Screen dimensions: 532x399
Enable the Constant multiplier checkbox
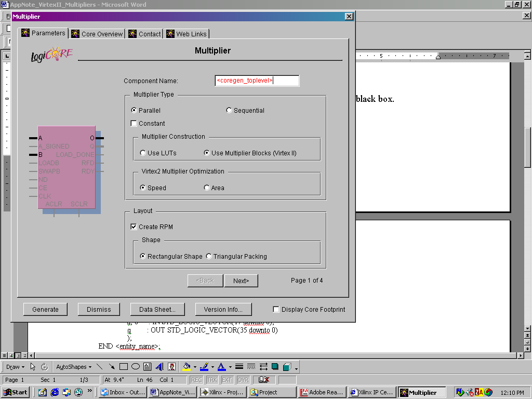tap(134, 124)
